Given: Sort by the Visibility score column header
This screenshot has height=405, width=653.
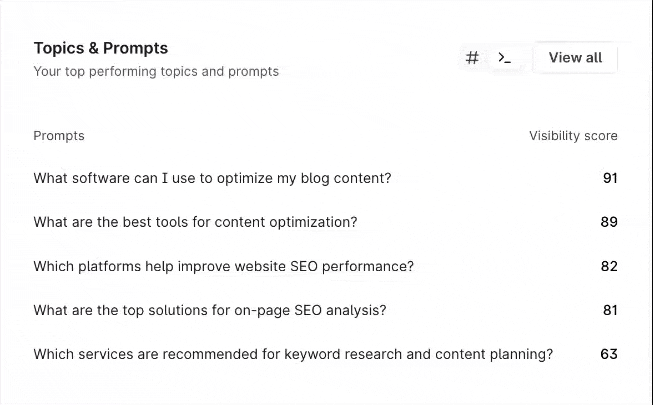Looking at the screenshot, I should [573, 136].
